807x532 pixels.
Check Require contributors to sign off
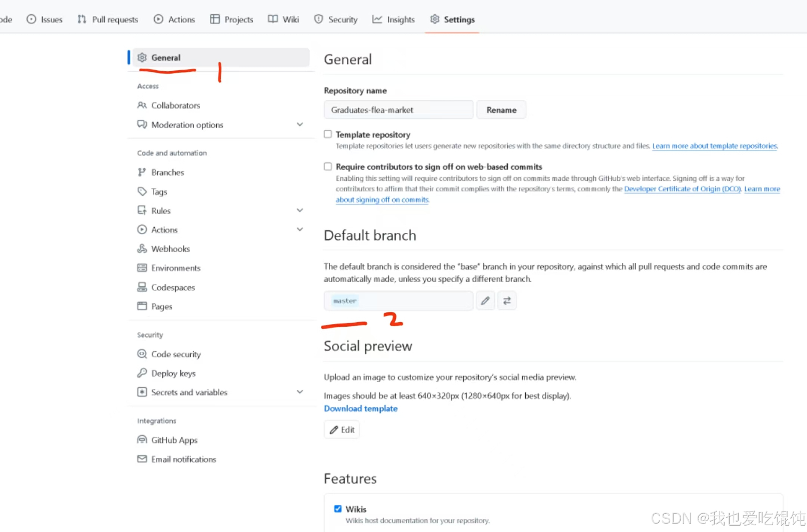327,166
